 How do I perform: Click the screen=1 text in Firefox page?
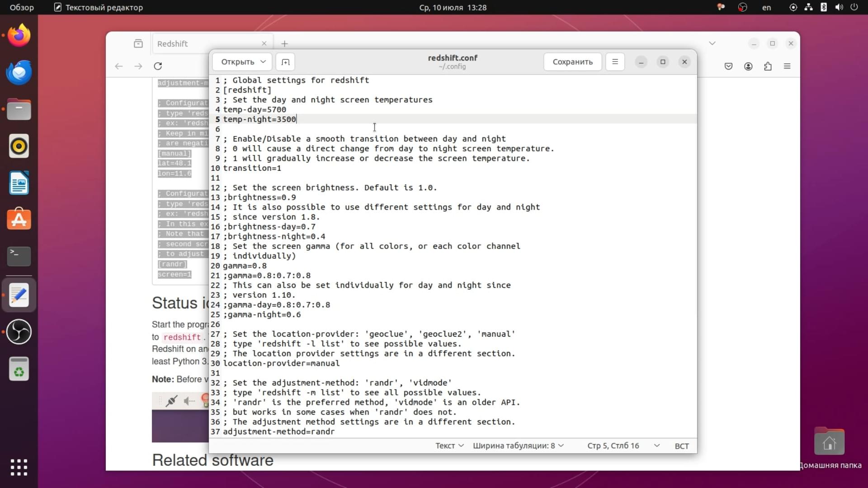175,275
